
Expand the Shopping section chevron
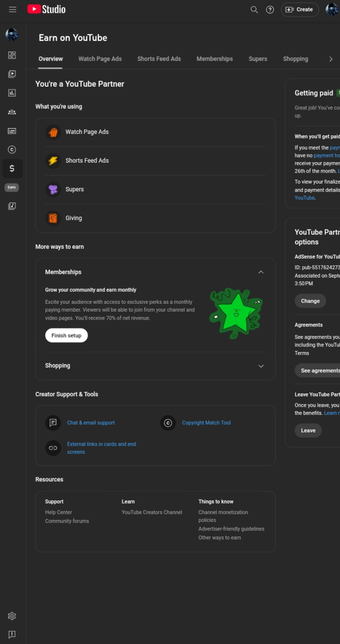click(x=261, y=366)
